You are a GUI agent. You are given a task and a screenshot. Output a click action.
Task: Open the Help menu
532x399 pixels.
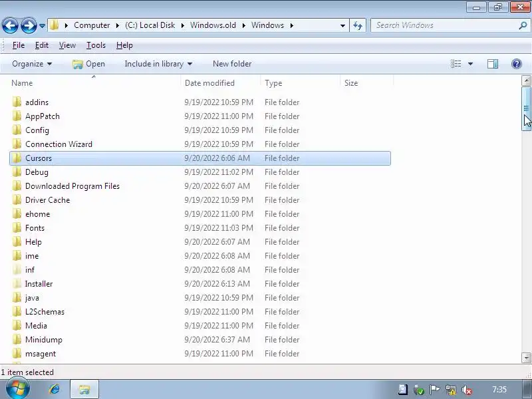(124, 45)
